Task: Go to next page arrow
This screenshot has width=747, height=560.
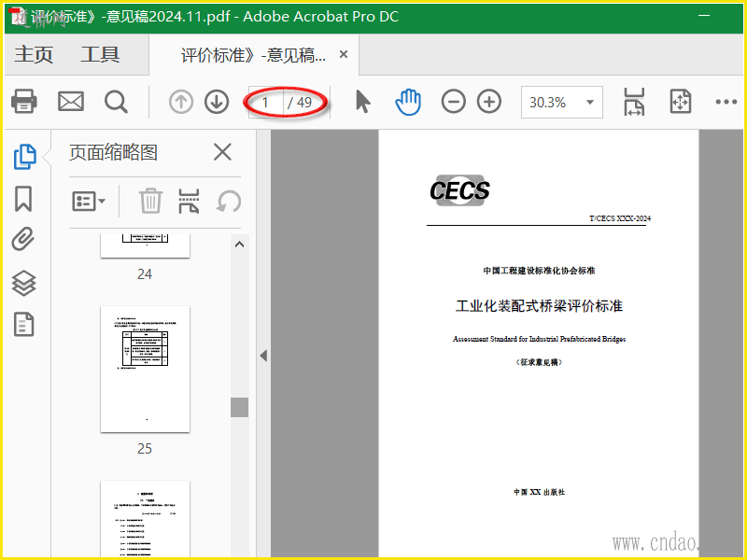Action: tap(217, 102)
